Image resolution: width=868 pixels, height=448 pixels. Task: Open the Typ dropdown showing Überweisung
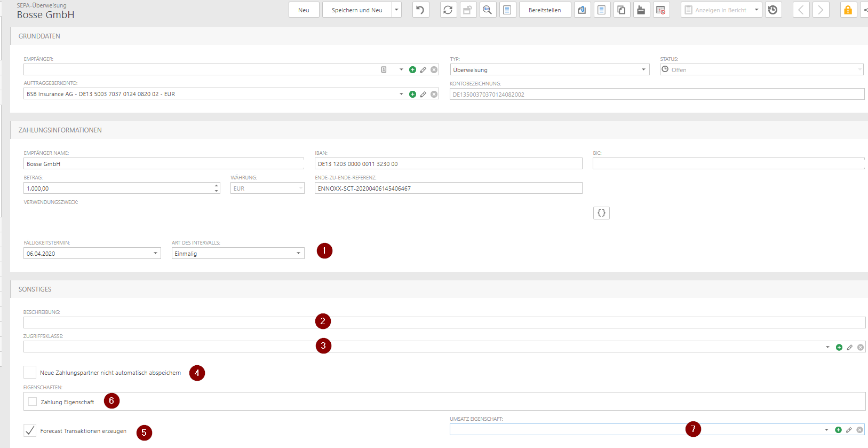click(643, 70)
